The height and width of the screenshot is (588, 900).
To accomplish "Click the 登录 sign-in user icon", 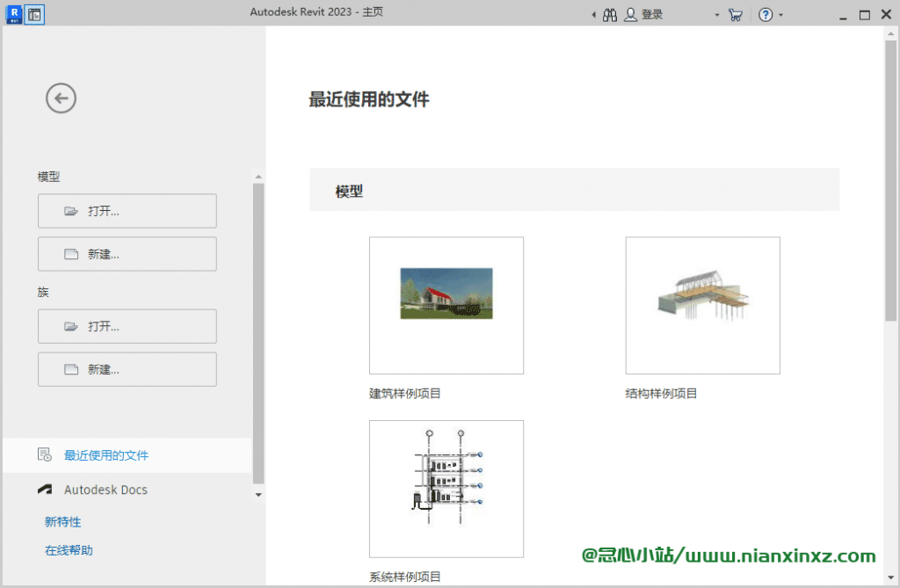I will tap(630, 15).
